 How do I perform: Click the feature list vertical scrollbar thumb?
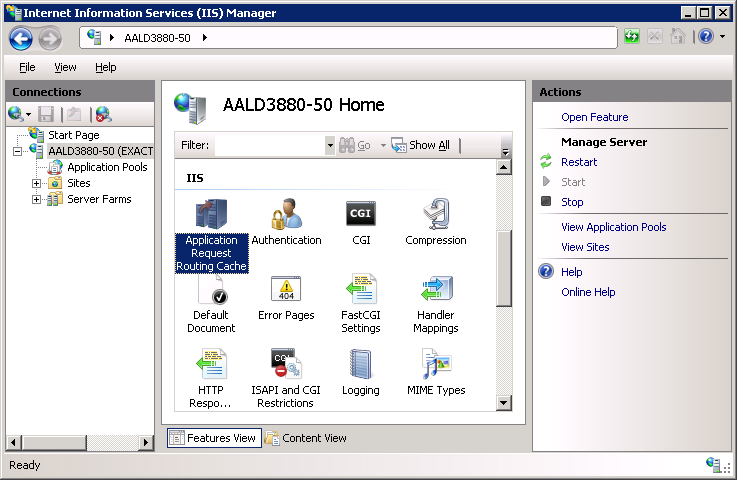point(504,268)
